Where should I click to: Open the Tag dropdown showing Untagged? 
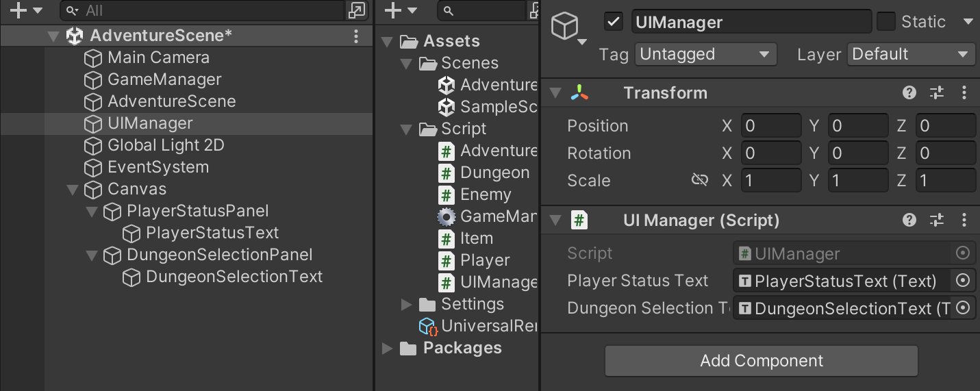tap(706, 54)
